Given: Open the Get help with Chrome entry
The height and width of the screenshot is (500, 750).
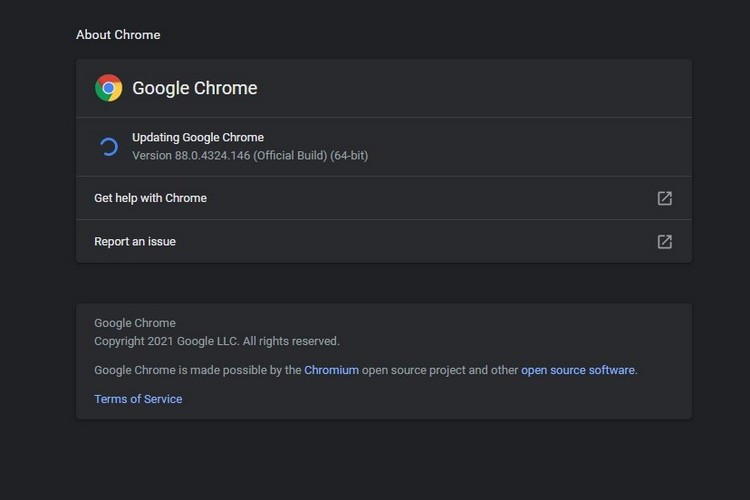Looking at the screenshot, I should click(x=150, y=198).
